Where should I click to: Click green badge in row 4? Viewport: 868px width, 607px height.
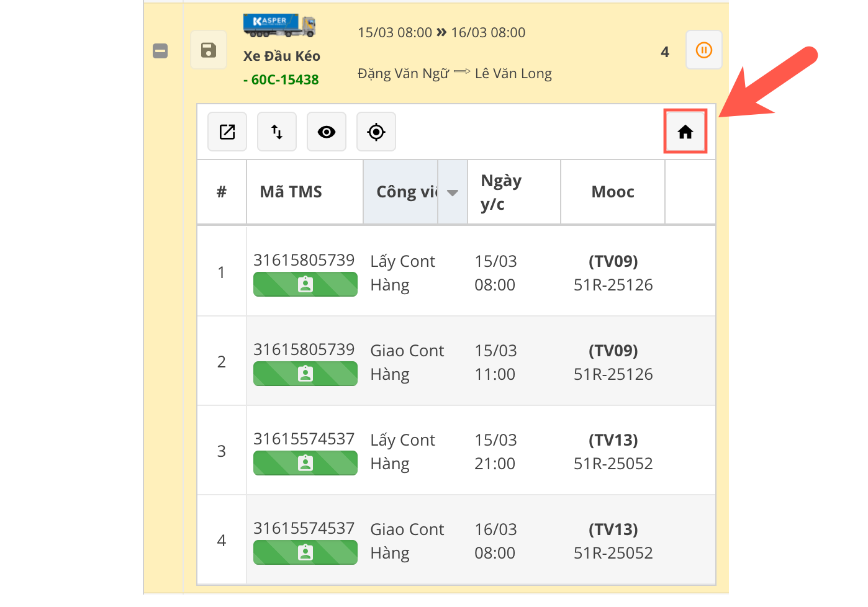pos(305,553)
